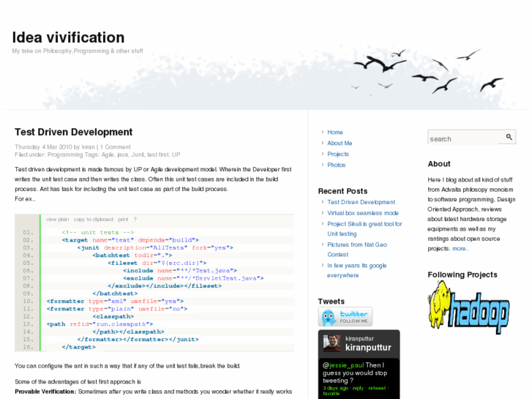The height and width of the screenshot is (399, 532).
Task: Click the kiranputtur Twitter name heading
Action: click(368, 347)
